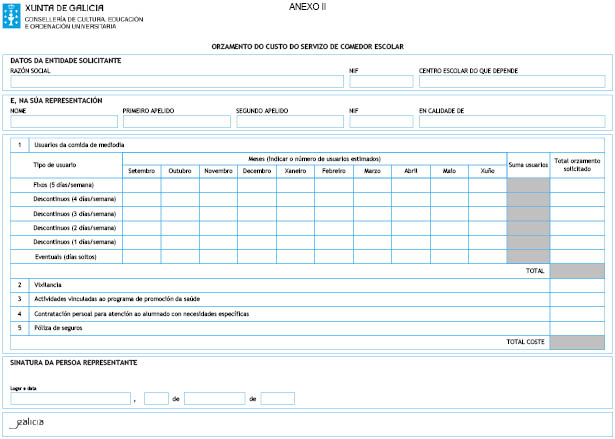The image size is (615, 439).
Task: Click the Razón Social input field
Action: pos(176,82)
